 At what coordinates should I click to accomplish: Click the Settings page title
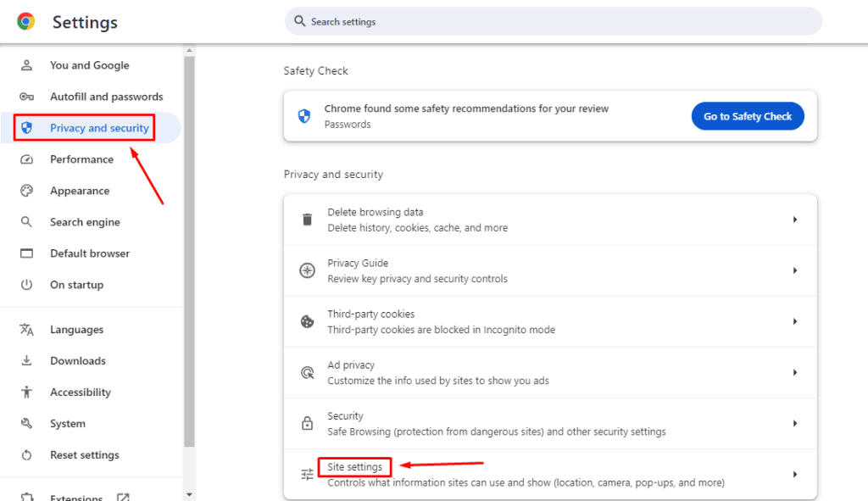point(85,22)
